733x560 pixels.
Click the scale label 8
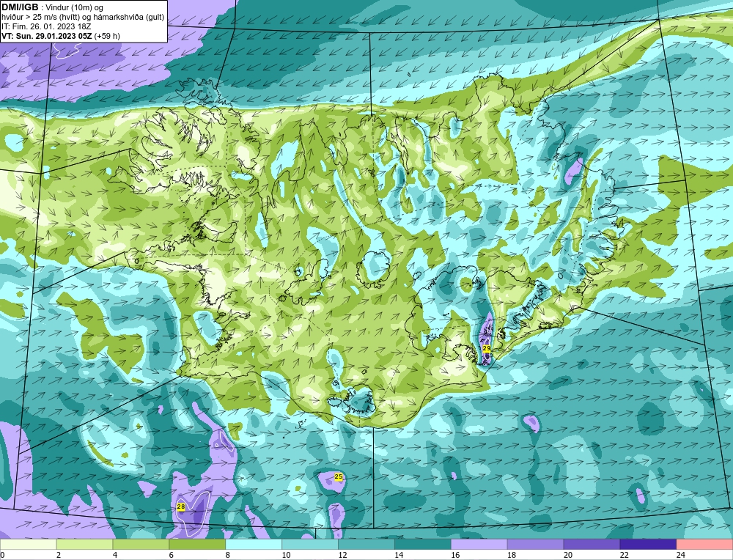pyautogui.click(x=228, y=556)
